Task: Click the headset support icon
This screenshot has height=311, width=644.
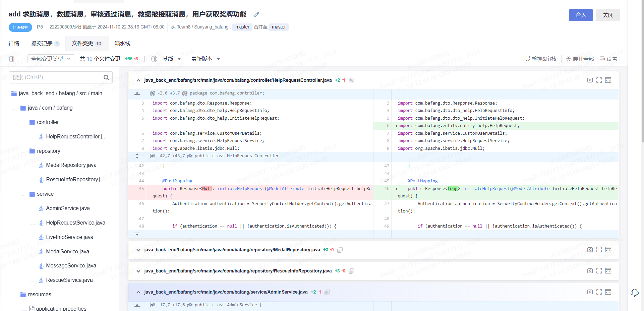Action: point(634,293)
